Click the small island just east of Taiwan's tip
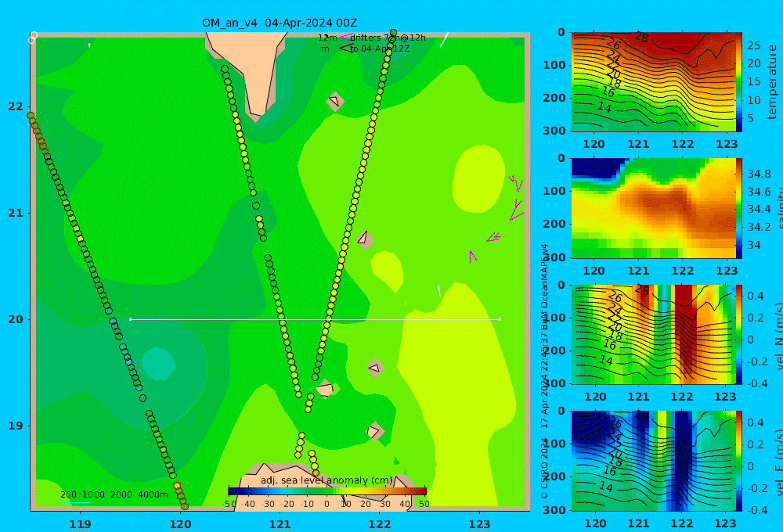783x532 pixels. 335,101
